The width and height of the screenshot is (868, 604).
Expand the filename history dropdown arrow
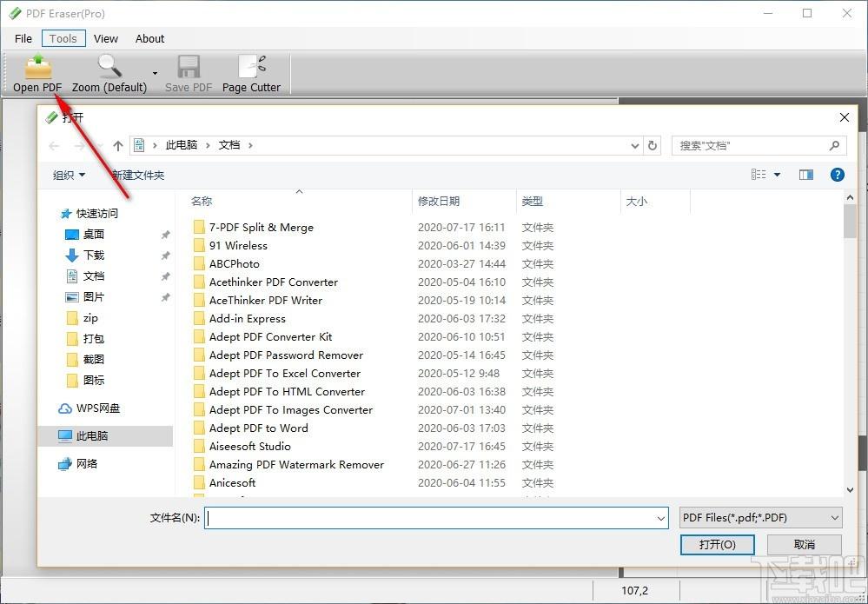(x=661, y=519)
